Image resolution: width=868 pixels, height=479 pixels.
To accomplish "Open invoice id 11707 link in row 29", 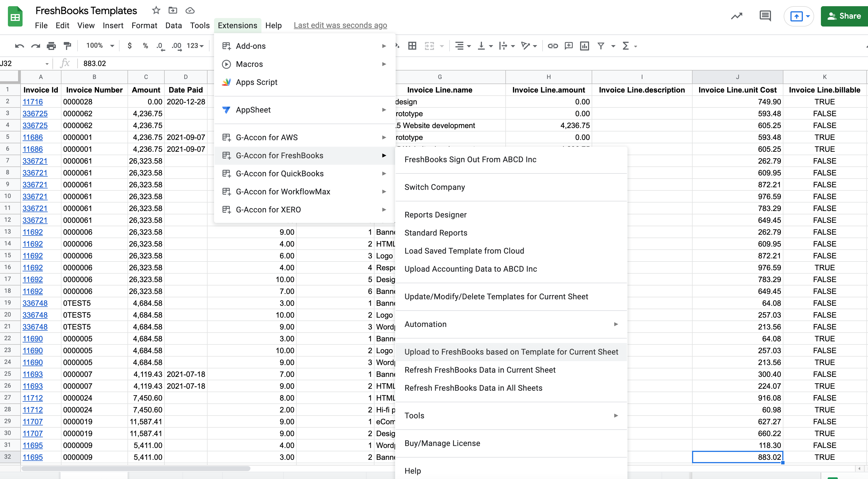I will [x=33, y=422].
